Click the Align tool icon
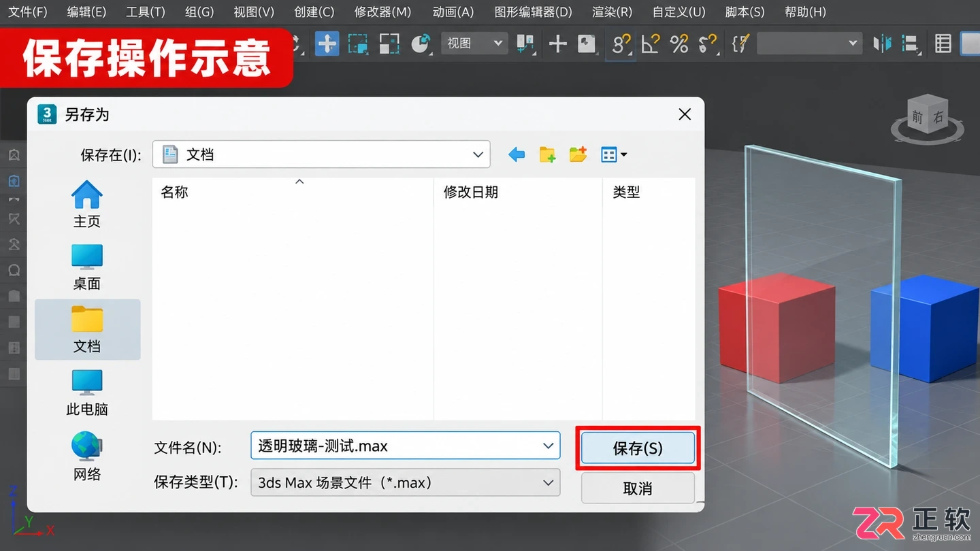 pyautogui.click(x=911, y=44)
